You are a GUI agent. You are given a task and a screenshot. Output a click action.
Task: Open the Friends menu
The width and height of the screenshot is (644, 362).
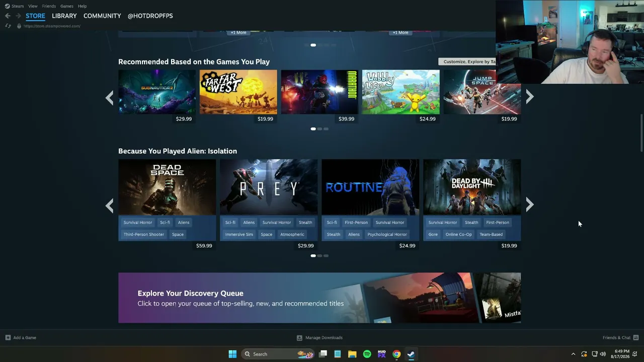point(49,6)
